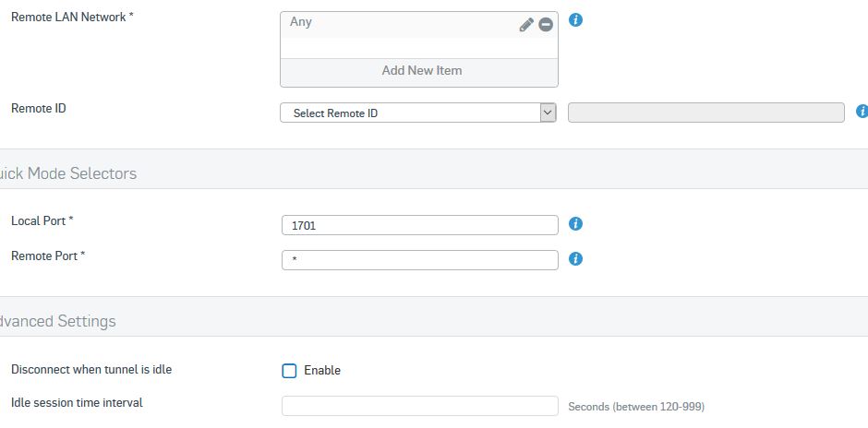Click the Advanced Settings section header
This screenshot has height=428, width=868.
click(x=57, y=321)
